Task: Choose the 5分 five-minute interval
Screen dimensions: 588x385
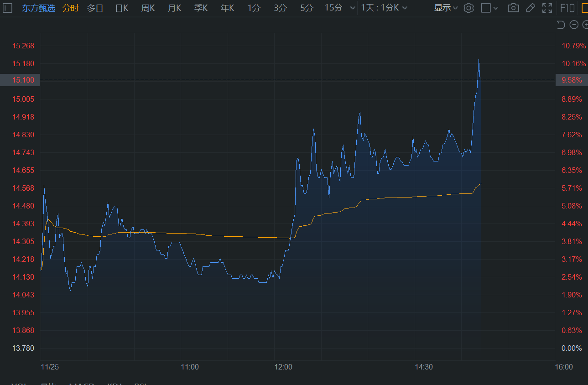Action: pos(307,8)
